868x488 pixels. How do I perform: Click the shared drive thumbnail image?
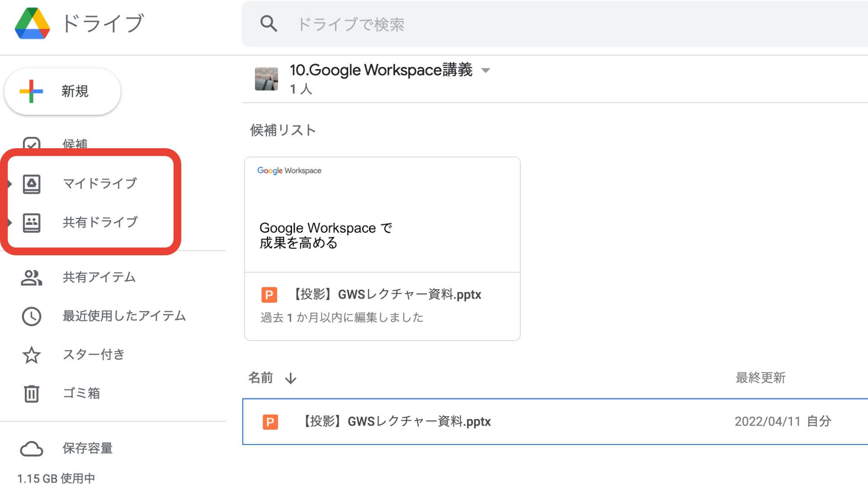266,79
